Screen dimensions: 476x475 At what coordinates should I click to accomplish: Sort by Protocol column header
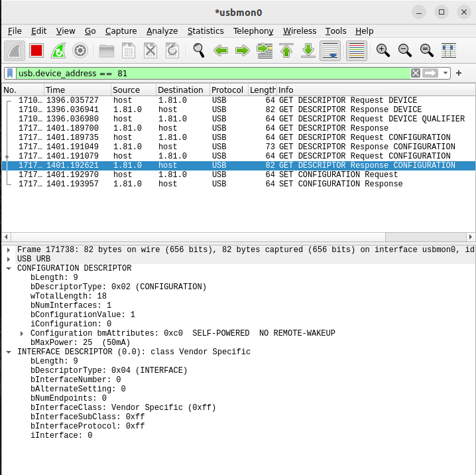229,90
